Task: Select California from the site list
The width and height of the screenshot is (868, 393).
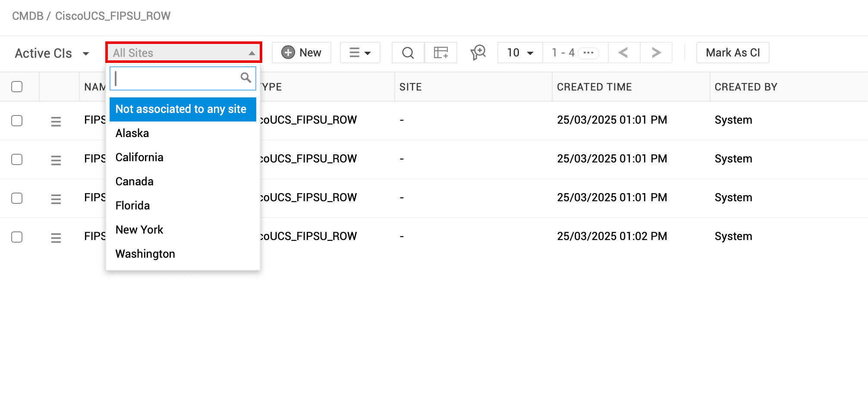Action: point(139,157)
